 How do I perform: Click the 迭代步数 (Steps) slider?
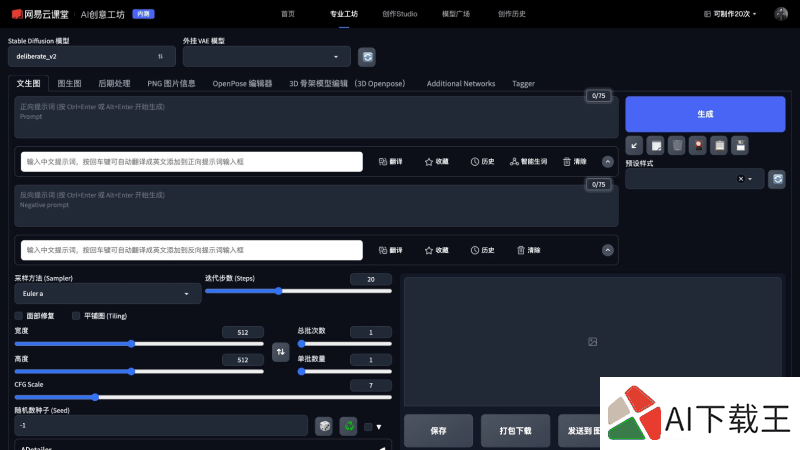[298, 291]
